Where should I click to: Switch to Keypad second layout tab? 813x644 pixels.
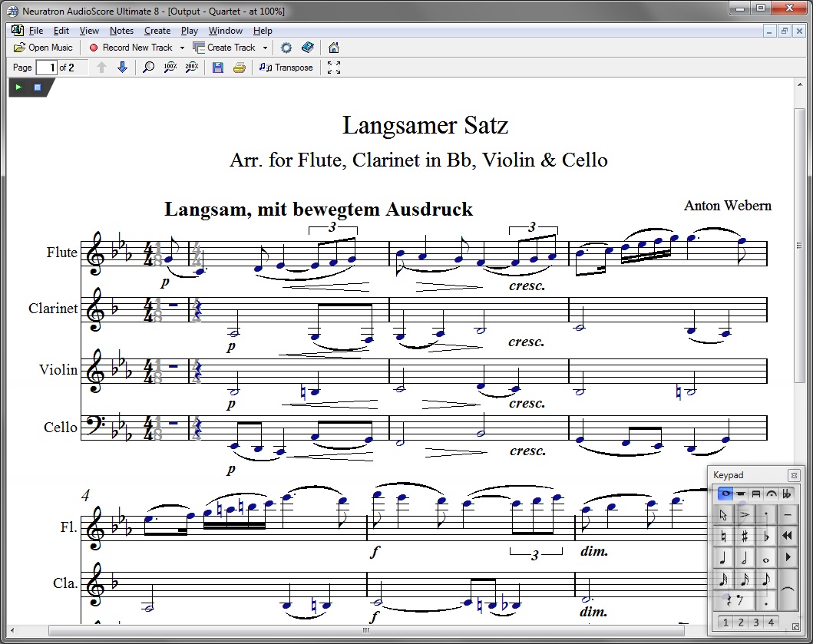pyautogui.click(x=741, y=494)
